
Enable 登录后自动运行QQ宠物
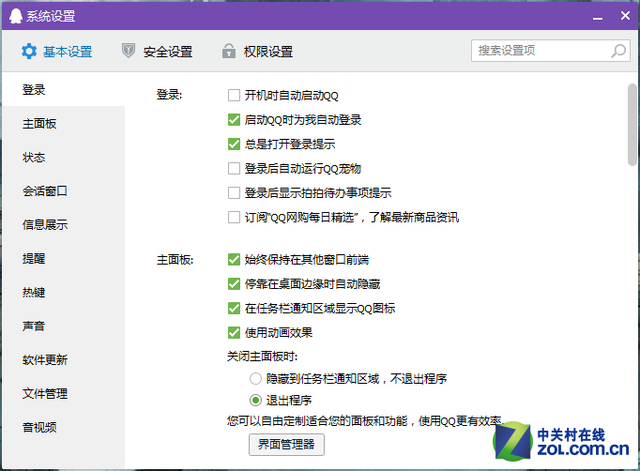tap(234, 169)
